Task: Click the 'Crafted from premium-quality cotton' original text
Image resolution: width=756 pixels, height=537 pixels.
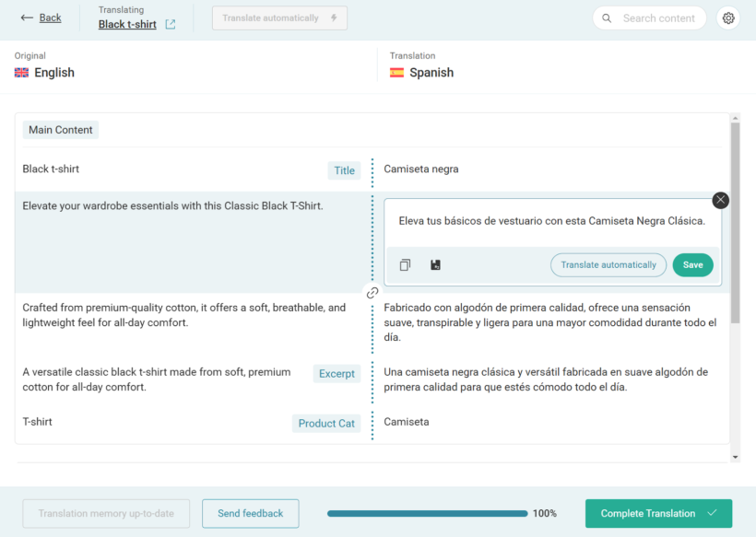Action: [184, 315]
